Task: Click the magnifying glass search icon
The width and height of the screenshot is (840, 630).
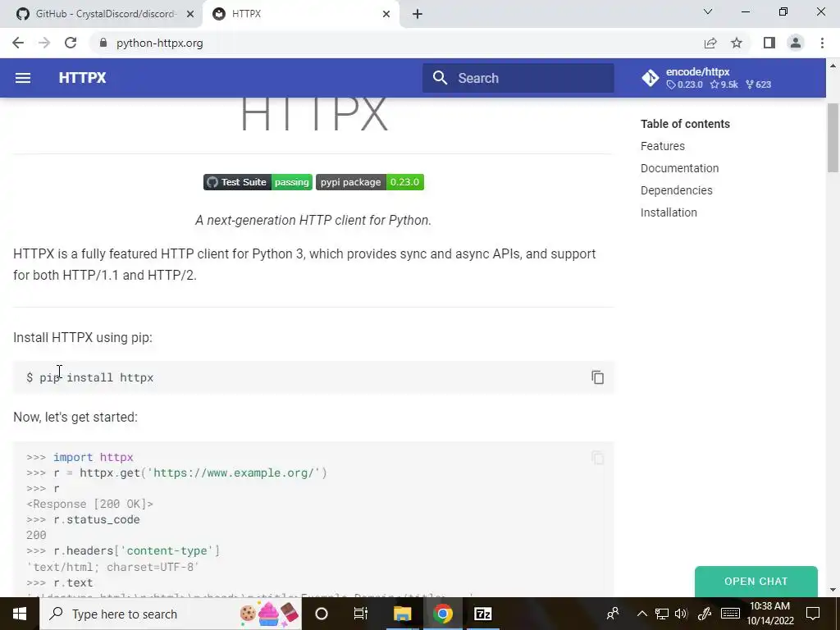Action: coord(440,78)
